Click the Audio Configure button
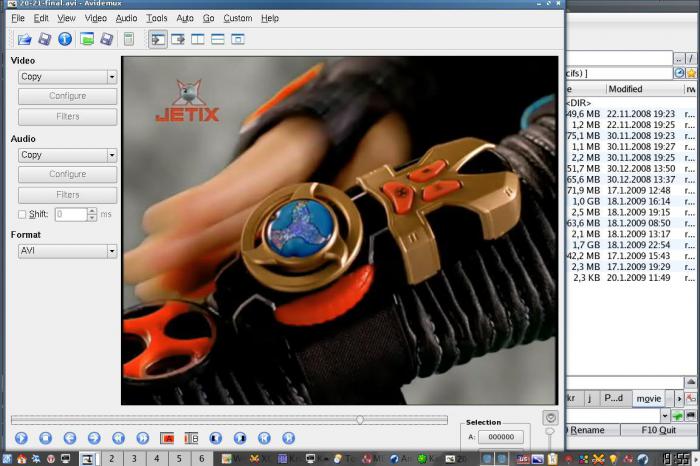Screen dimensions: 700x466 (67, 174)
